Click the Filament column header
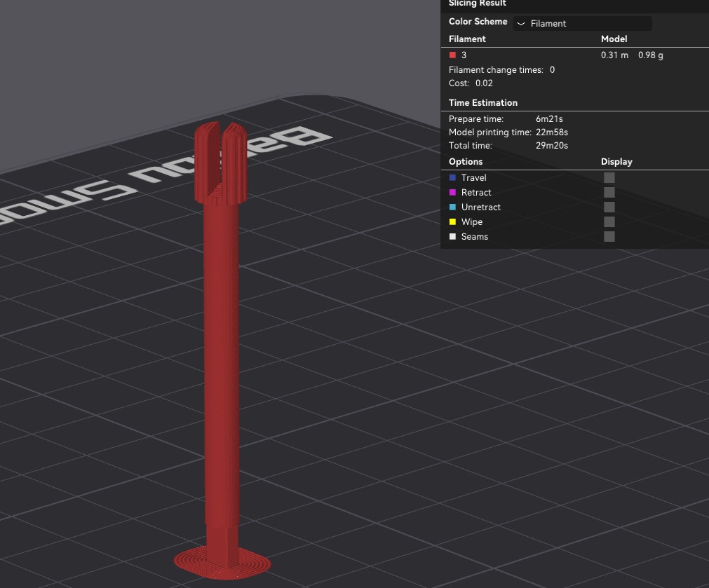Viewport: 709px width, 588px height. click(x=467, y=39)
